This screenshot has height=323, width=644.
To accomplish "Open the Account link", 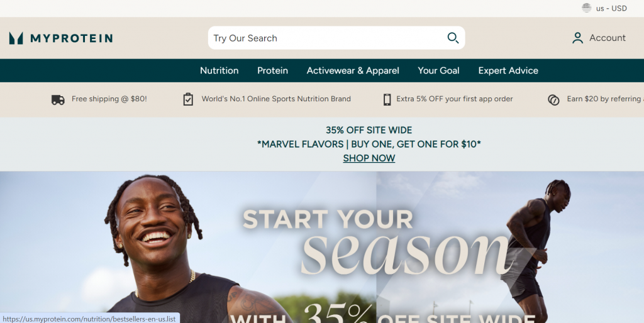I will 599,38.
